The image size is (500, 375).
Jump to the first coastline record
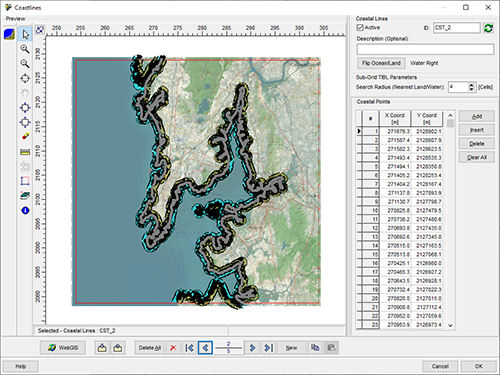coord(189,348)
